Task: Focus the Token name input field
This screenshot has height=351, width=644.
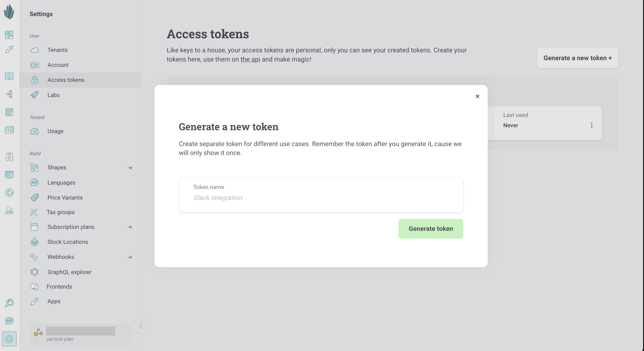Action: [321, 195]
